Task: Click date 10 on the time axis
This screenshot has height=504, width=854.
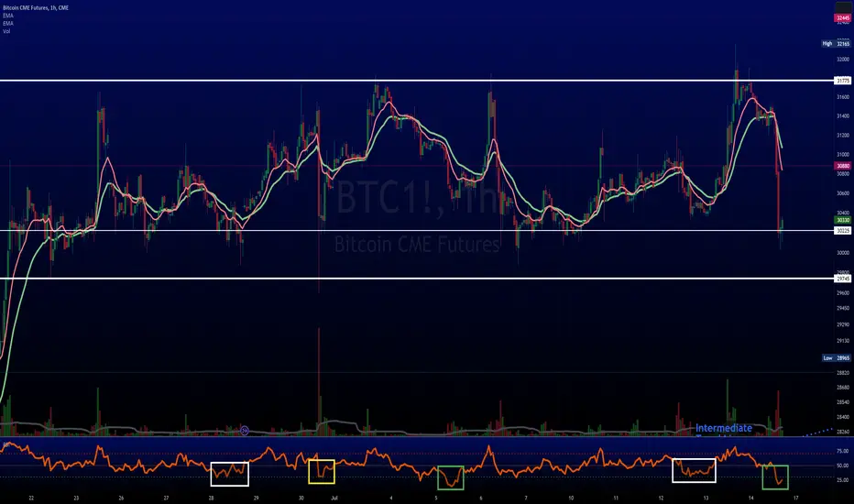Action: pyautogui.click(x=571, y=498)
